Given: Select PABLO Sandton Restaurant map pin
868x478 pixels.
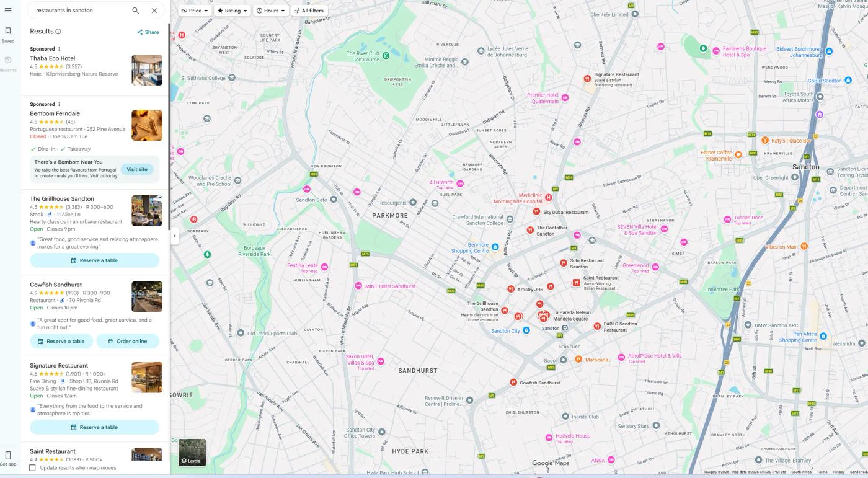Looking at the screenshot, I should click(597, 326).
